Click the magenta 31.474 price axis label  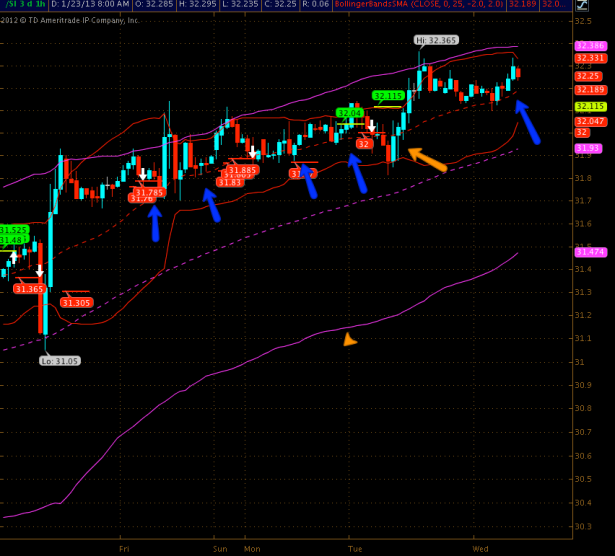[588, 252]
